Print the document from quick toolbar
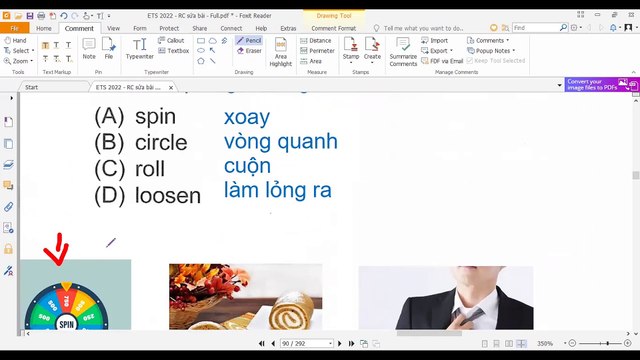 coord(41,16)
